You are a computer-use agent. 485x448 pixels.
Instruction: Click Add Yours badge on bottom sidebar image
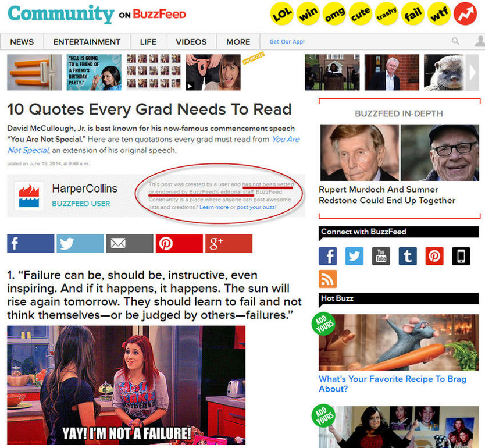coord(324,415)
